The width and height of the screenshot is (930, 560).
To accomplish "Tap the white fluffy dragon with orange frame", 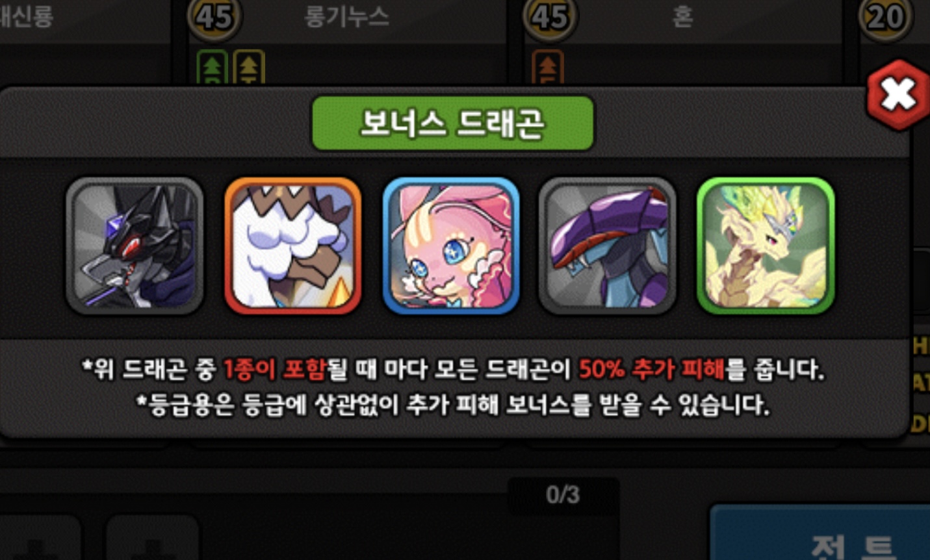I will tap(292, 246).
